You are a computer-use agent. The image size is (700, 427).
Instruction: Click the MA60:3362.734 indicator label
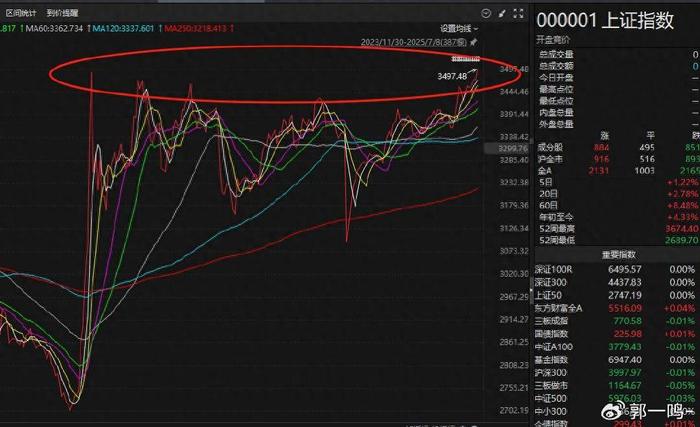pos(54,29)
